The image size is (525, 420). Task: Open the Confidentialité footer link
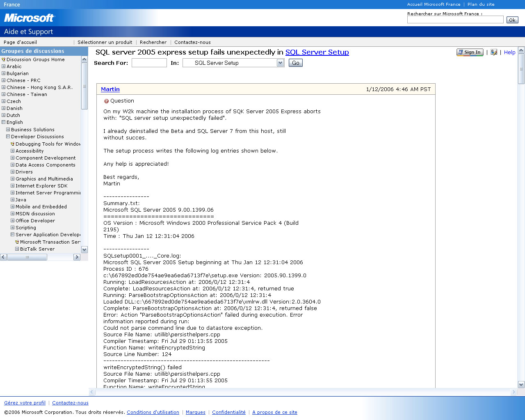click(229, 412)
